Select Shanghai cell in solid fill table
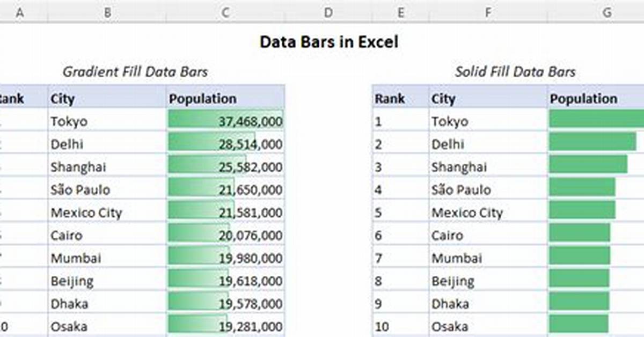The height and width of the screenshot is (337, 644). click(x=488, y=166)
